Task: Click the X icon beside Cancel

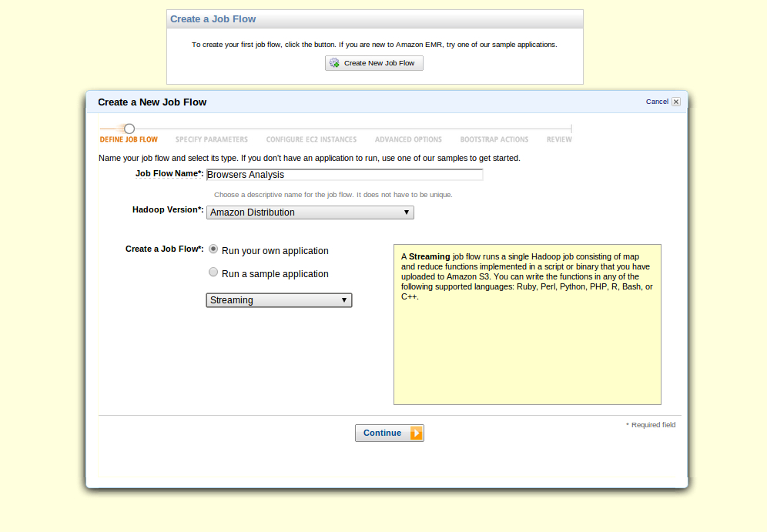Action: click(676, 102)
